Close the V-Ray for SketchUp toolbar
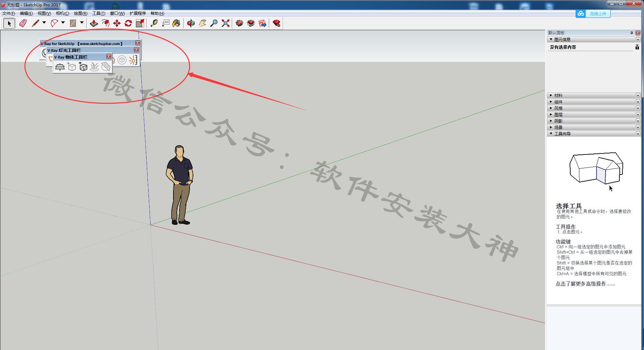Screen dimensions: 644x350 [137, 43]
